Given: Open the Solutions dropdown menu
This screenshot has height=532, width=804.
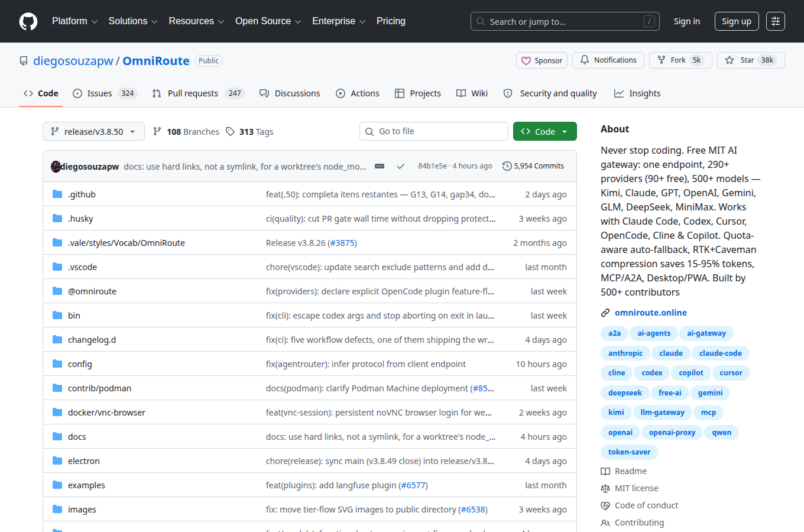Looking at the screenshot, I should pyautogui.click(x=133, y=21).
